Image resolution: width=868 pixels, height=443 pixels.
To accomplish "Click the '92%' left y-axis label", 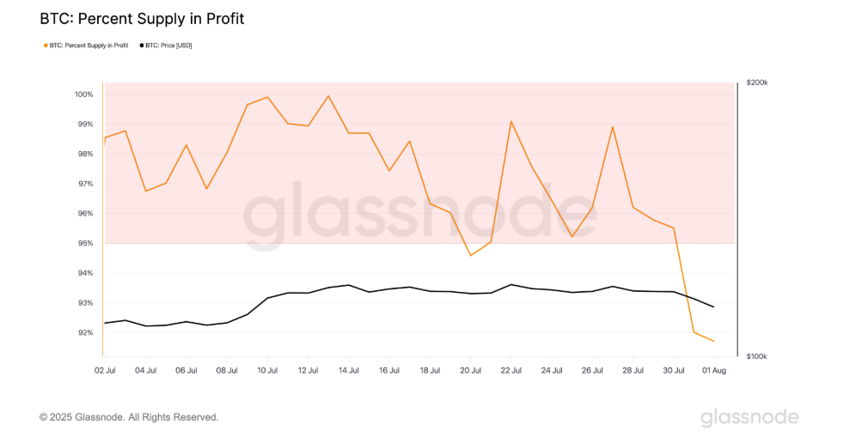I will [85, 333].
